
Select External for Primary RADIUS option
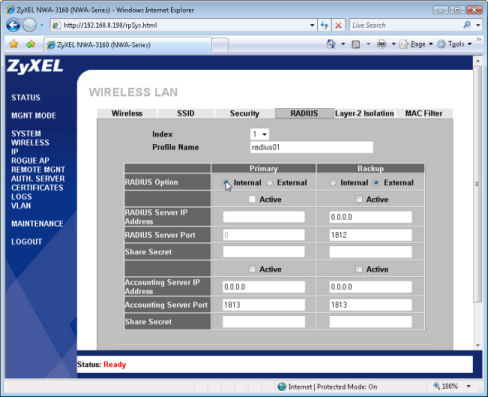pyautogui.click(x=270, y=183)
